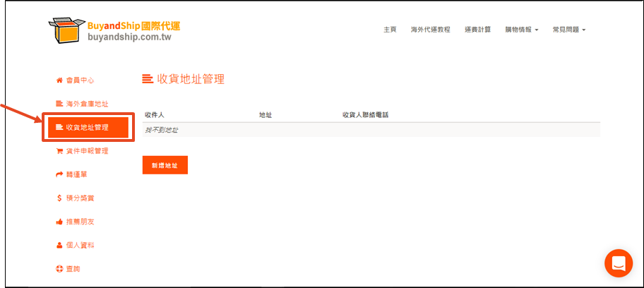Click the buyandship.com.tw logo text

(129, 37)
